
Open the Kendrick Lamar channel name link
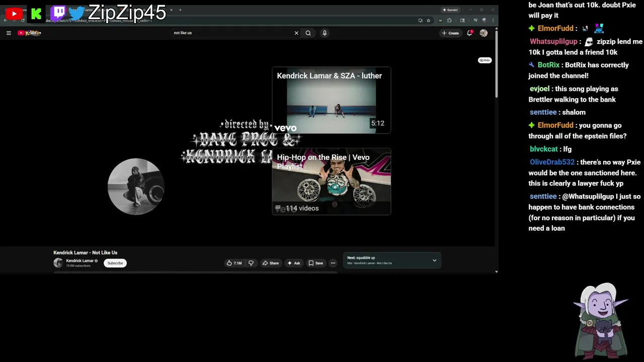(x=79, y=261)
